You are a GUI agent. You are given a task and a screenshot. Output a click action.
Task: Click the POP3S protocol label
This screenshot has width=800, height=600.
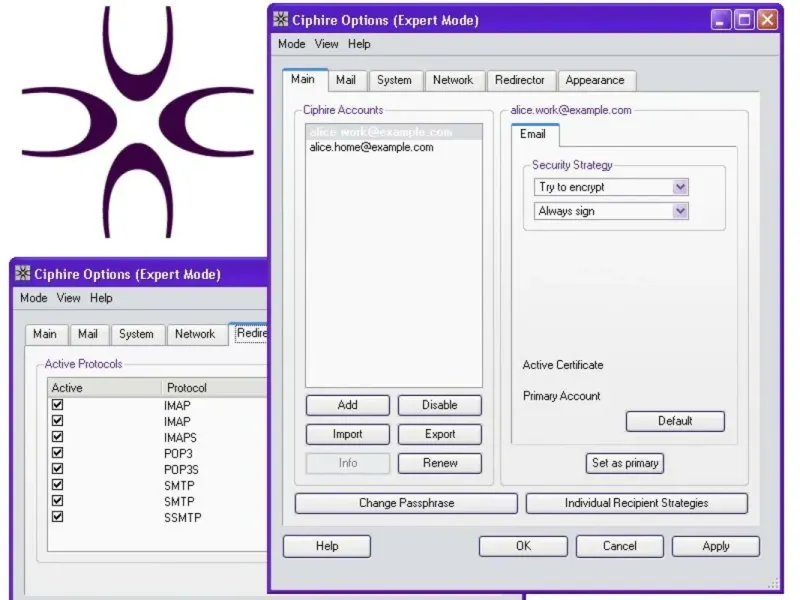pos(181,469)
